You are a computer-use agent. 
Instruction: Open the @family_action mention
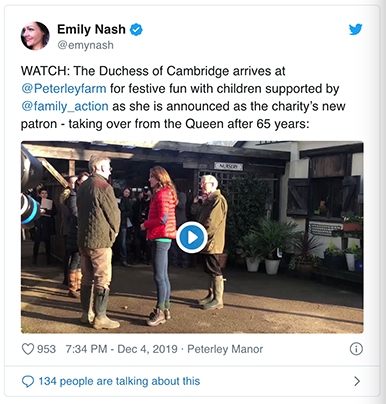pos(65,106)
